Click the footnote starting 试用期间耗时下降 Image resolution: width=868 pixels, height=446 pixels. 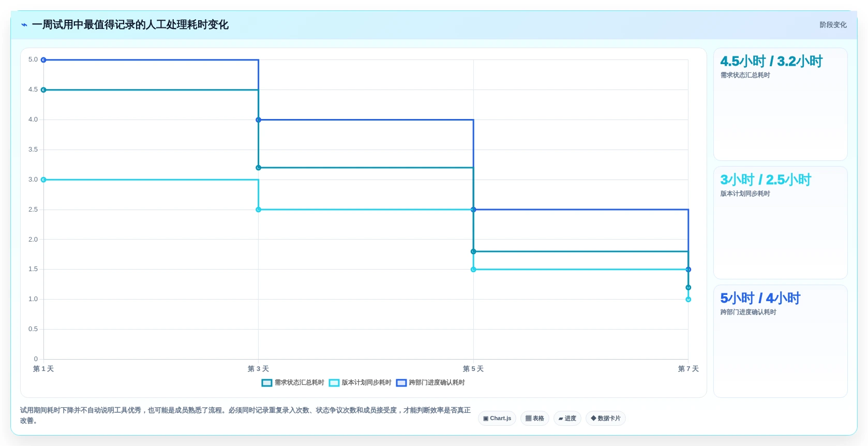click(245, 415)
